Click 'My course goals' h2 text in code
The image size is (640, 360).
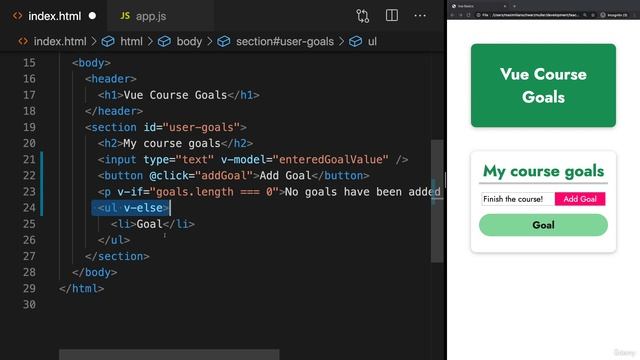click(172, 143)
